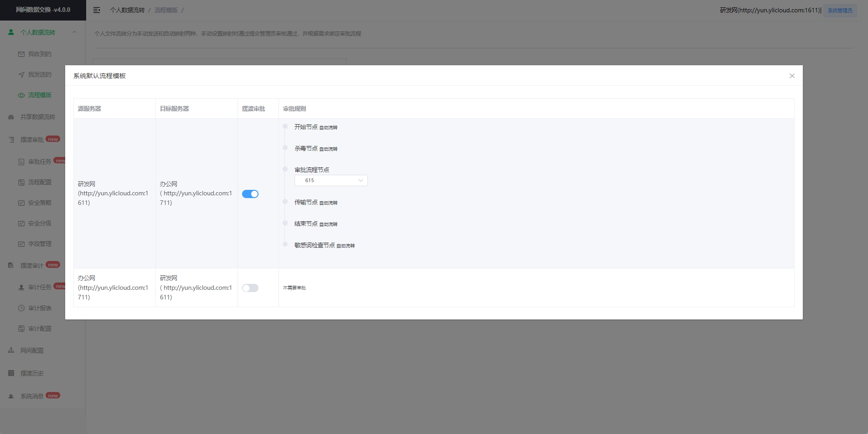868x434 pixels.
Task: Click the 开始节点 timeline step marker
Action: point(285,126)
